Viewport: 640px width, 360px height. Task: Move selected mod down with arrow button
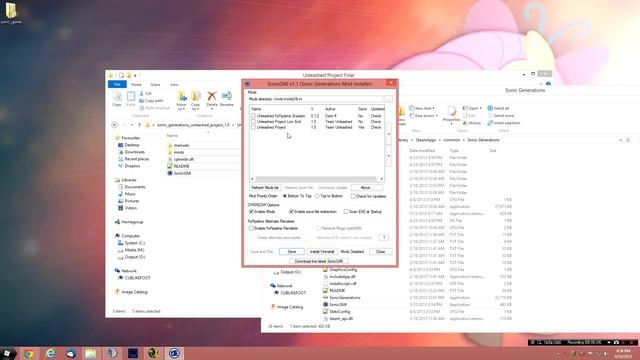click(x=389, y=156)
